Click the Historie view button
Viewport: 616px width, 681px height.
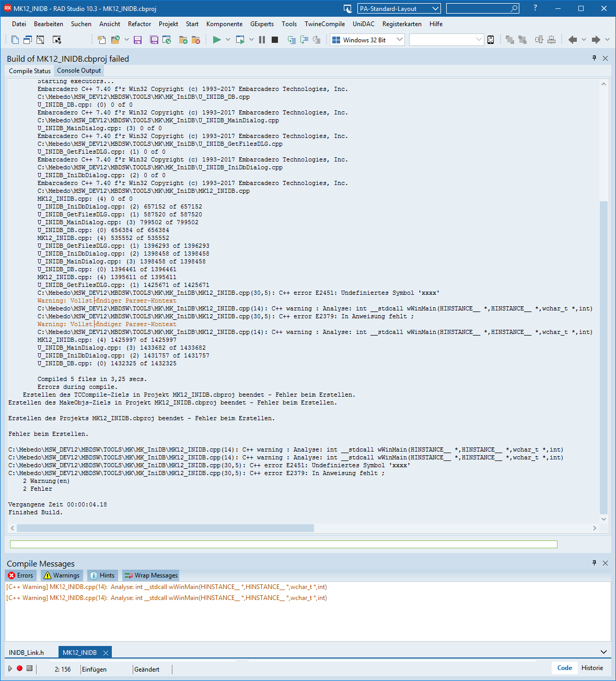(x=592, y=668)
